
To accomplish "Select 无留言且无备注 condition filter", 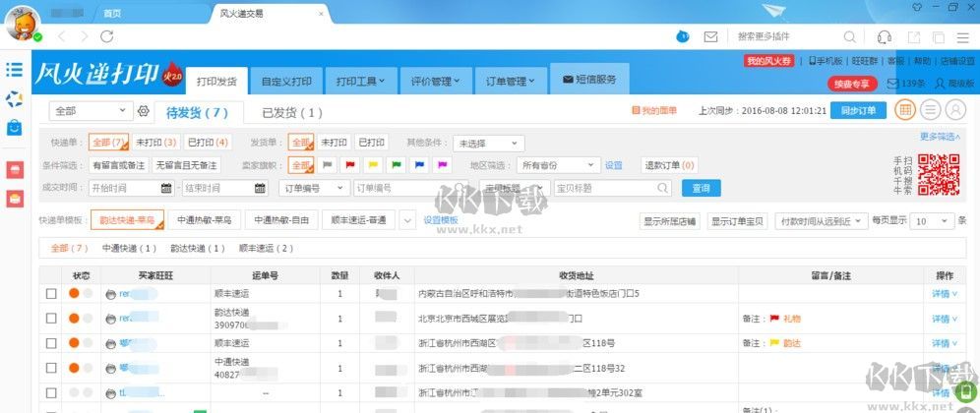I will pos(186,165).
